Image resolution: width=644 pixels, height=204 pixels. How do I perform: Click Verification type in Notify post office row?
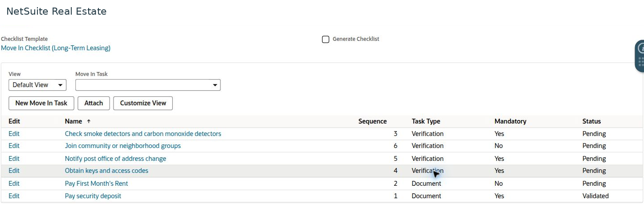(x=428, y=159)
